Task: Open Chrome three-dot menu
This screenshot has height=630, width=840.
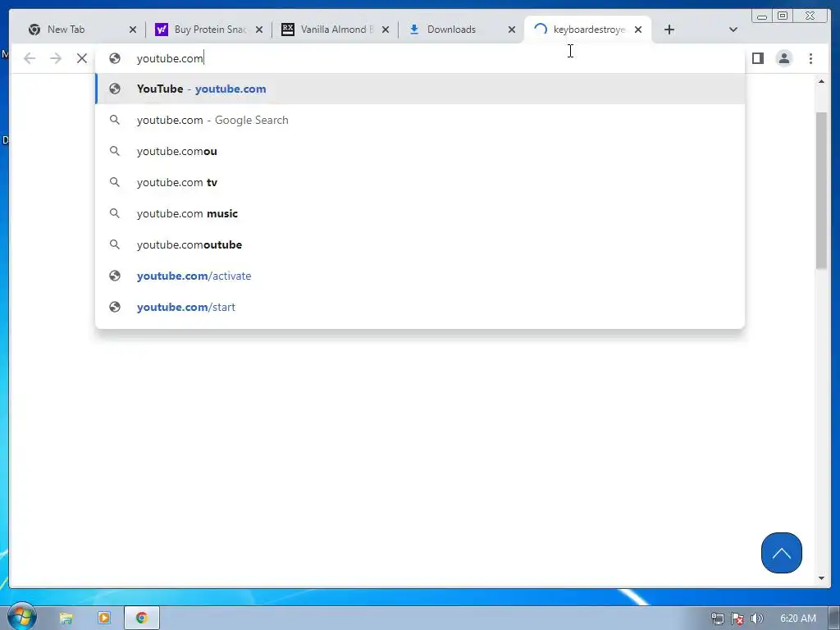Action: [x=810, y=58]
